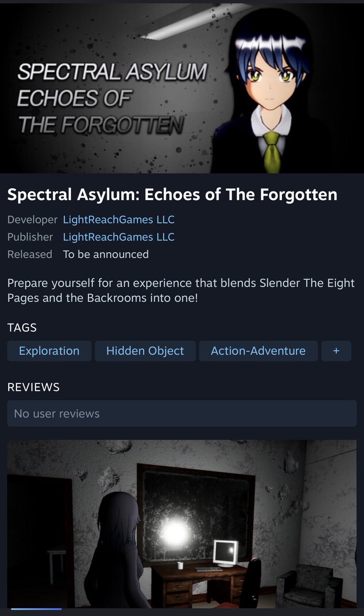Tap the No user reviews box

[x=182, y=414]
